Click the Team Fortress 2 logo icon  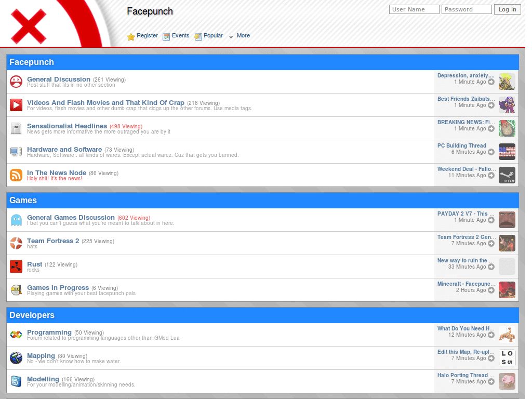(16, 243)
